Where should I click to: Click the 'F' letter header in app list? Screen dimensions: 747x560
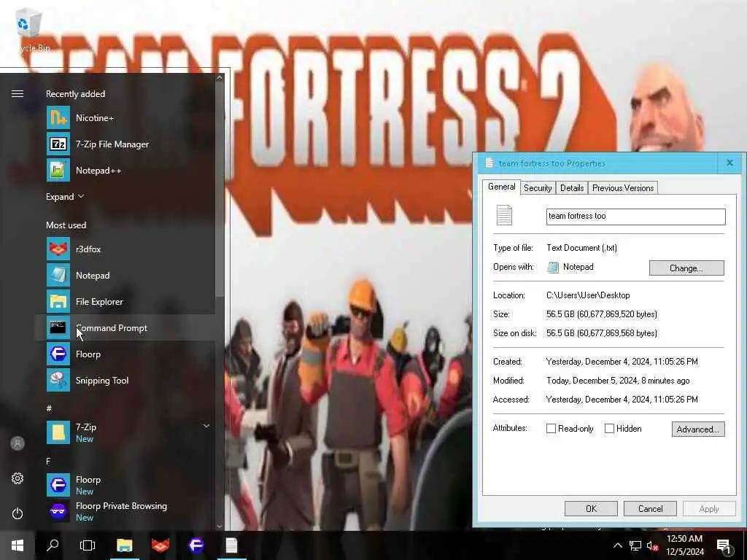coord(48,461)
